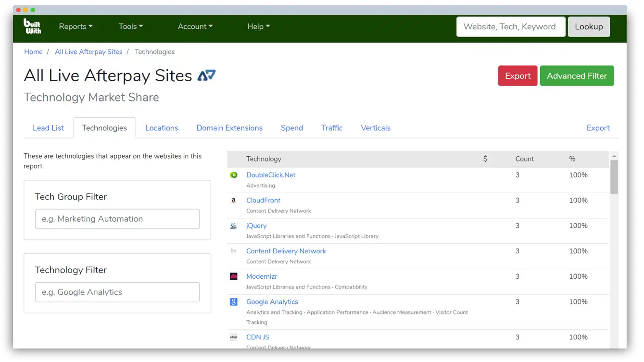
Task: Click the scrollbar up arrow
Action: (x=614, y=156)
